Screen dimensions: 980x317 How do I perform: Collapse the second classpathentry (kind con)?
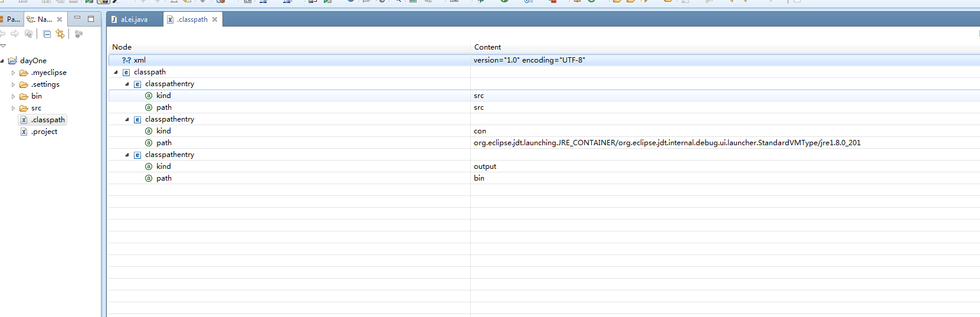(127, 119)
